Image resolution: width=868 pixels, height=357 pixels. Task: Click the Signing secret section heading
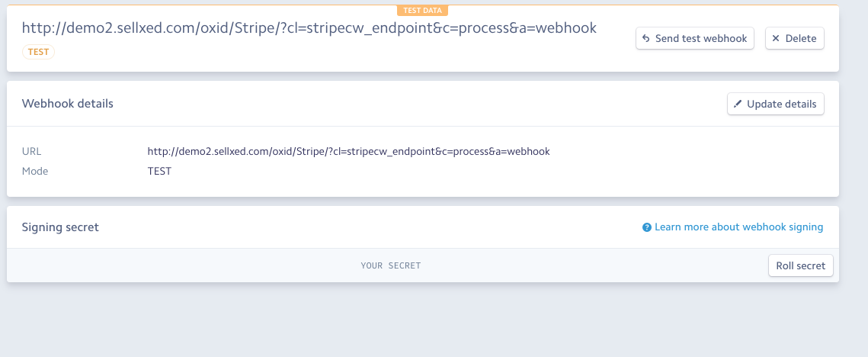(x=60, y=227)
